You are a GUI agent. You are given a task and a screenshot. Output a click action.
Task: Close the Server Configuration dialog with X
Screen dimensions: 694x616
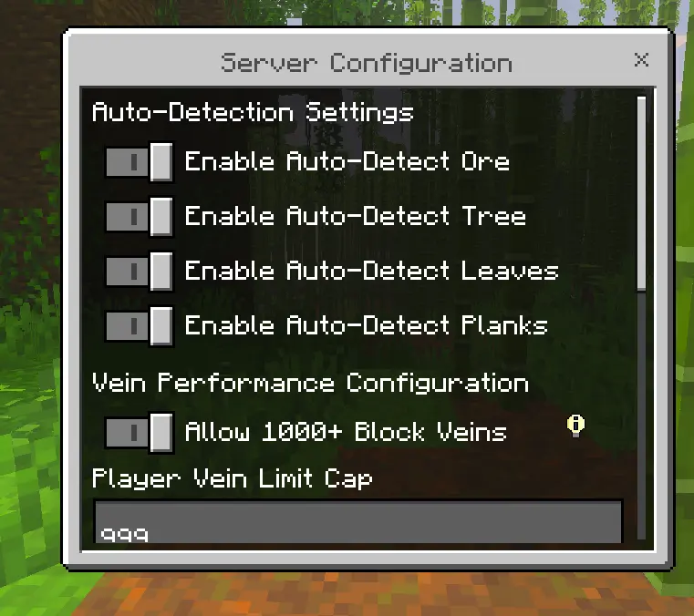641,59
